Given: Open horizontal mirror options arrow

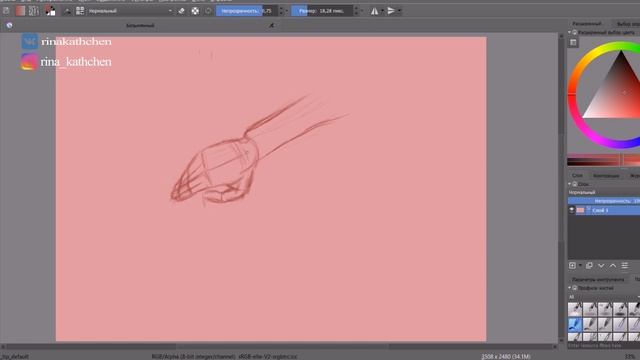Looking at the screenshot, I should pos(382,11).
